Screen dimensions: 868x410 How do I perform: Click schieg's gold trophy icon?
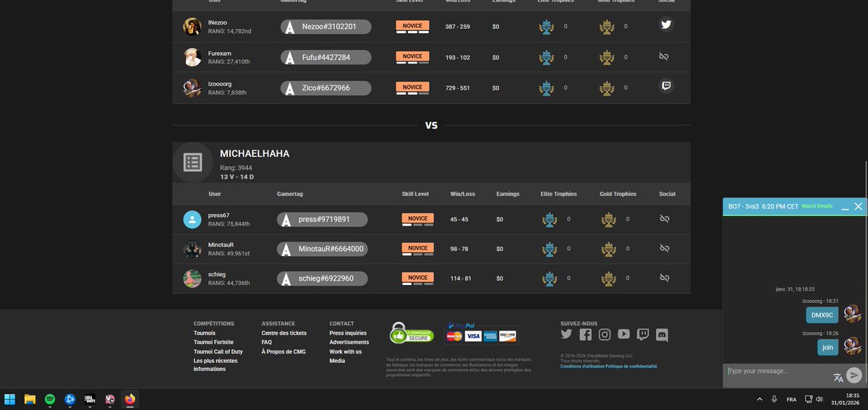[x=610, y=278]
